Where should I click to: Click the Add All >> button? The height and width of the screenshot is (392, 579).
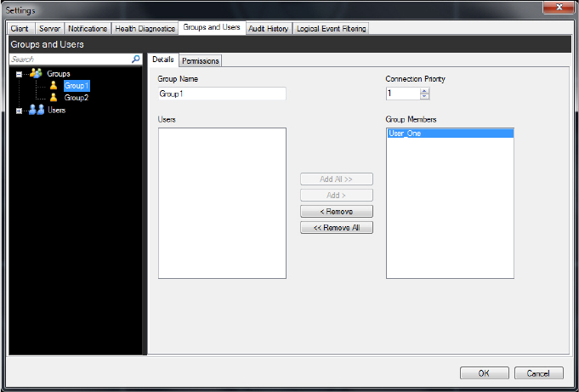(337, 179)
